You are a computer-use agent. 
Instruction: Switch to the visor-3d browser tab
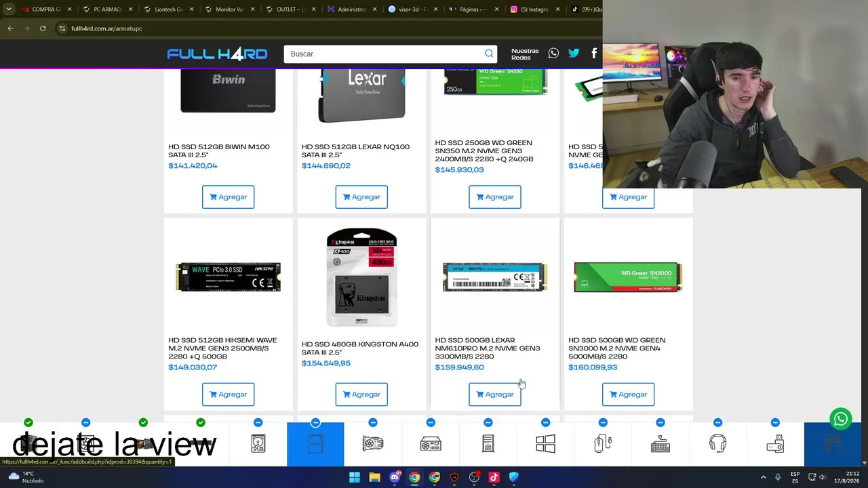click(412, 9)
